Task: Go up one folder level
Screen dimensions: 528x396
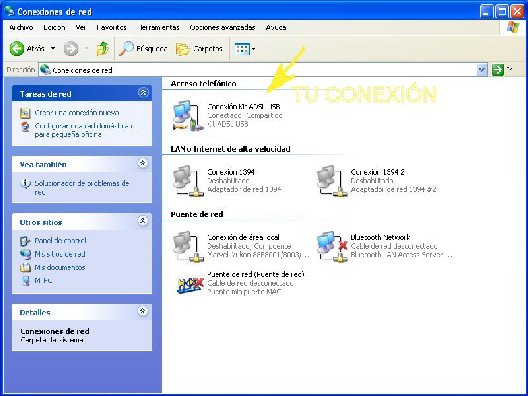Action: pyautogui.click(x=103, y=49)
